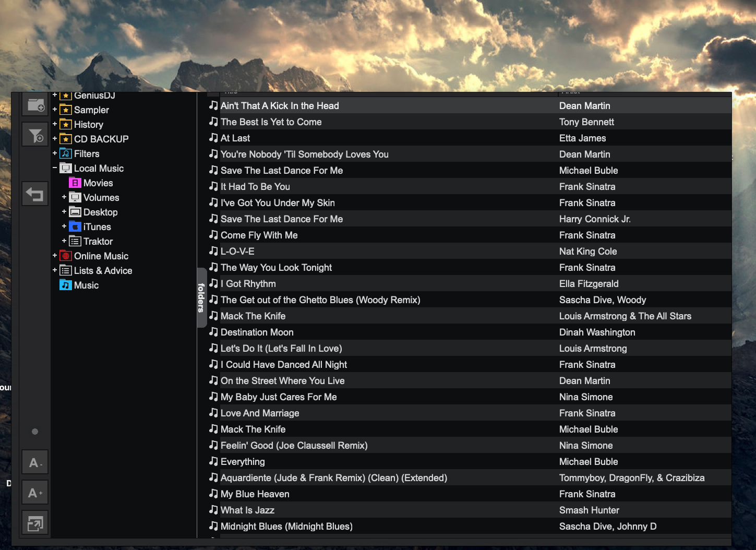Expand the Lists & Advice folder

coord(55,270)
